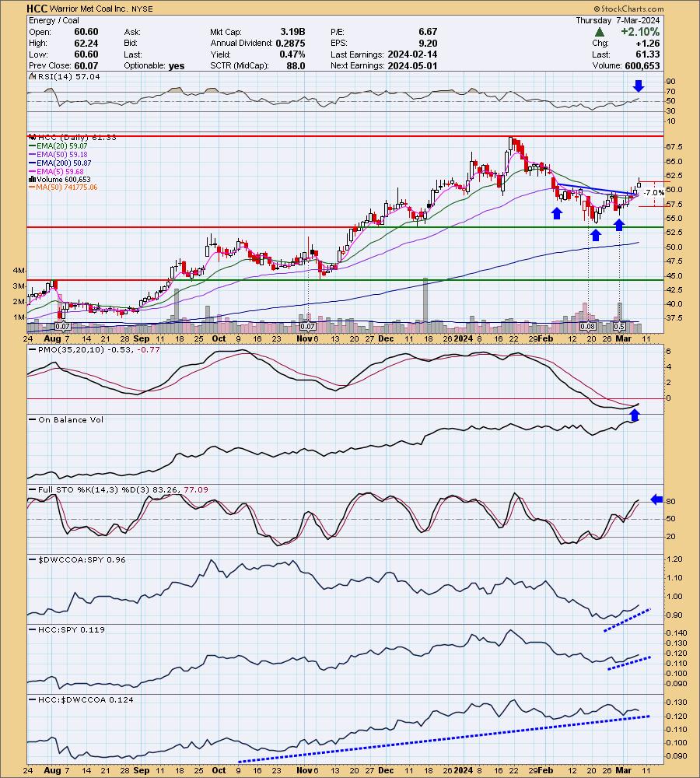The width and height of the screenshot is (700, 778).
Task: Click the High value 62.24
Action: [86, 43]
